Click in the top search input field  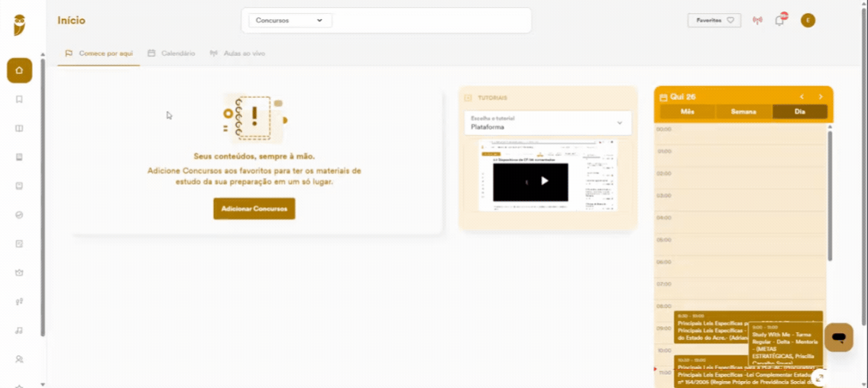[x=431, y=21]
